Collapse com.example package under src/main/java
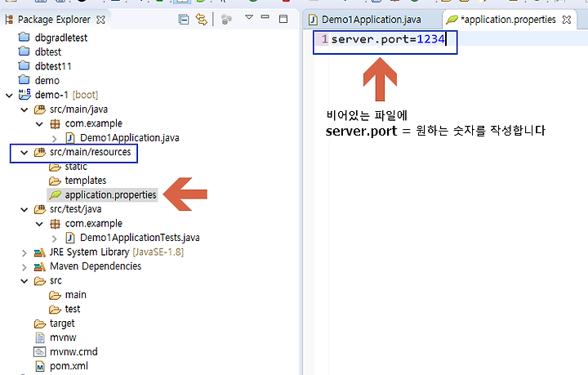Screen dimensions: 588x375 point(39,124)
